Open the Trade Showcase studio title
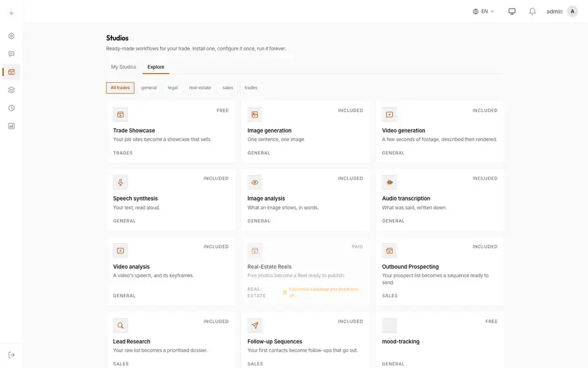Viewport: 588px width, 368px height. pos(134,131)
